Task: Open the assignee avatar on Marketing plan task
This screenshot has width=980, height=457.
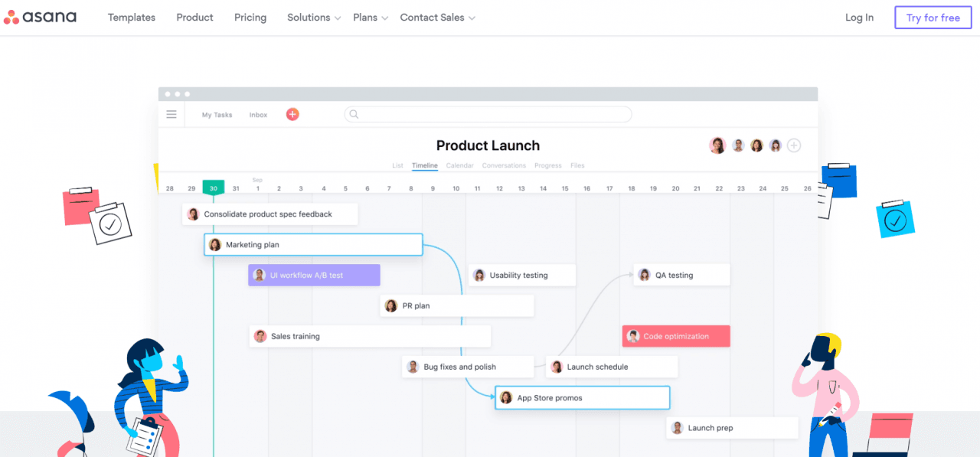Action: tap(214, 244)
